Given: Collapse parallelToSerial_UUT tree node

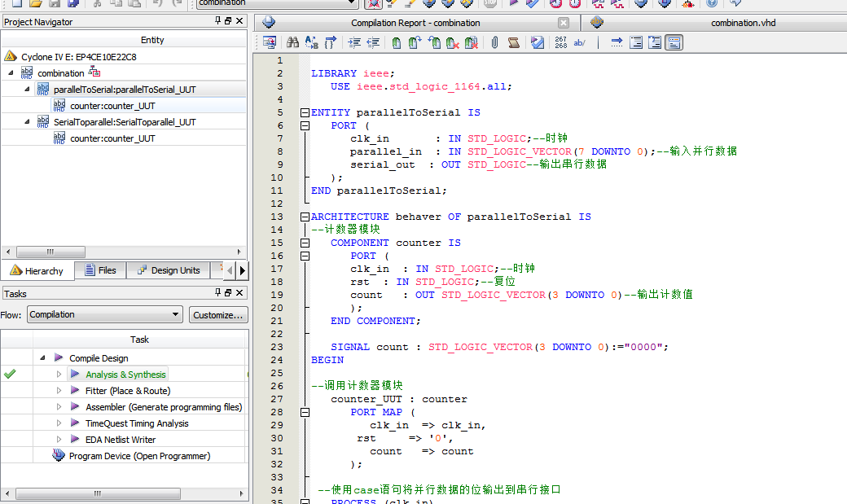Looking at the screenshot, I should pyautogui.click(x=27, y=89).
